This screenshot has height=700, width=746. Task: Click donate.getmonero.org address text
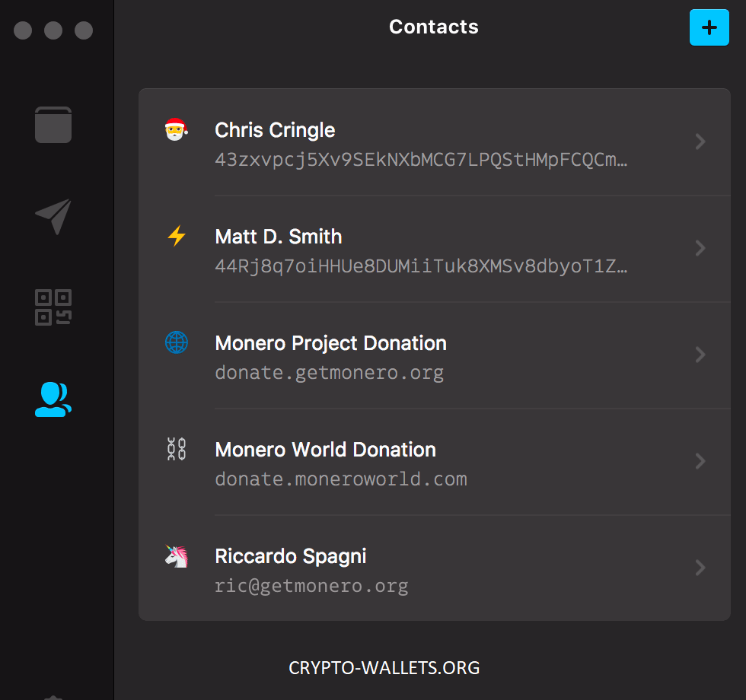(x=329, y=373)
